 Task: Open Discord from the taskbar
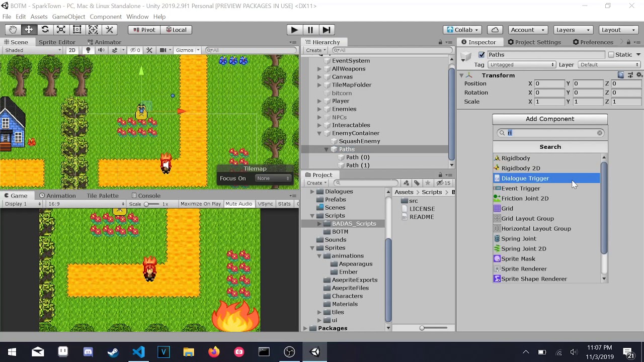click(x=88, y=352)
